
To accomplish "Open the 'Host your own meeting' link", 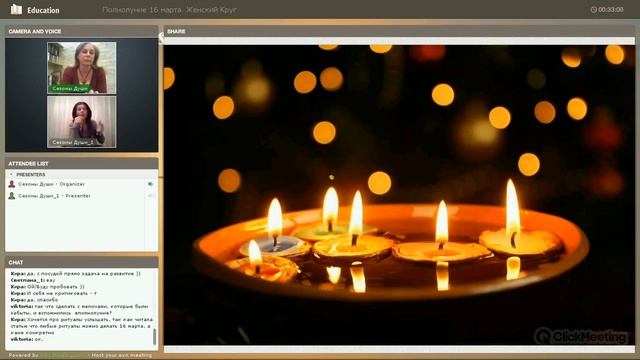I will [122, 356].
